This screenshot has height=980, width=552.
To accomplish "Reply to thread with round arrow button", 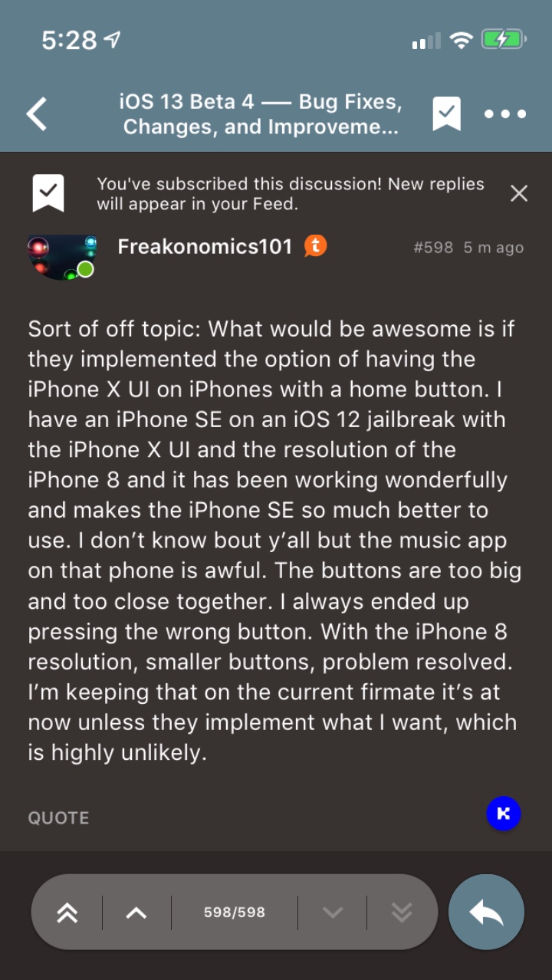I will tap(486, 913).
